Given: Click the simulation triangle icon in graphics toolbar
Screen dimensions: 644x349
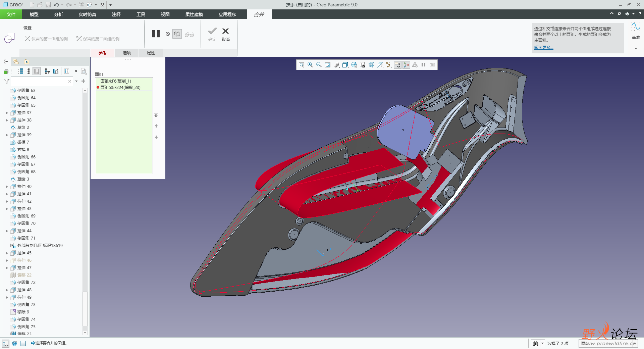Looking at the screenshot, I should tap(415, 65).
